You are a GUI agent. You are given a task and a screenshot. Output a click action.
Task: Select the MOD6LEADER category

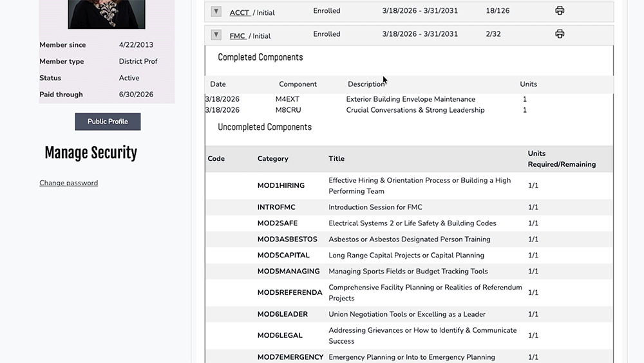[283, 315]
